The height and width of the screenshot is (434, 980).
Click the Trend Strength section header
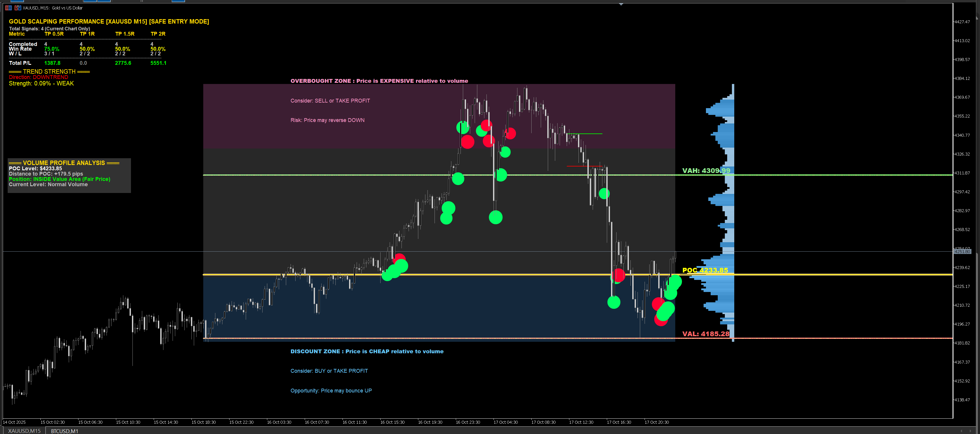[x=49, y=71]
